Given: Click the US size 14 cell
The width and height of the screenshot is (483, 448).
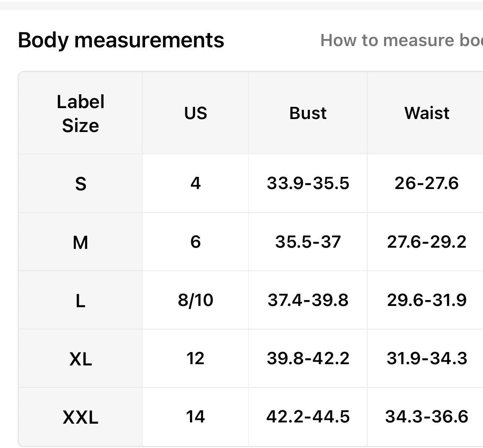Looking at the screenshot, I should click(x=195, y=417).
